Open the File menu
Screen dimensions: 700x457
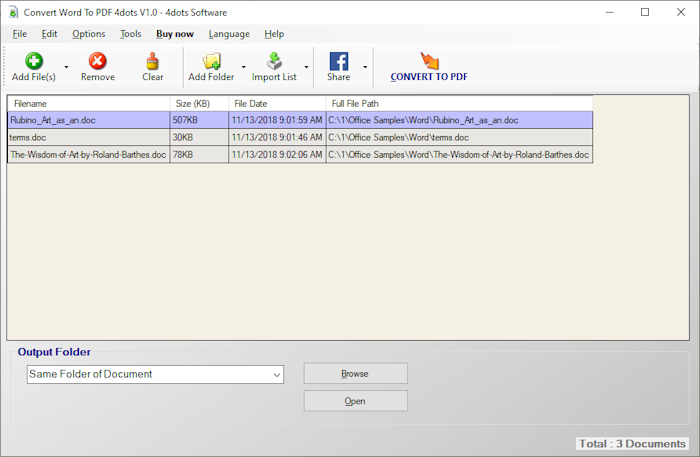(20, 34)
